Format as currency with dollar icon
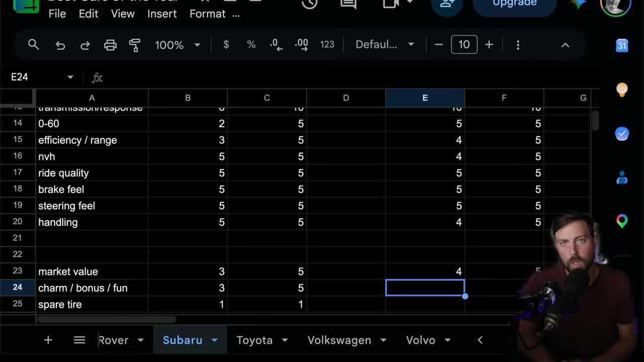This screenshot has height=362, width=644. tap(226, 45)
